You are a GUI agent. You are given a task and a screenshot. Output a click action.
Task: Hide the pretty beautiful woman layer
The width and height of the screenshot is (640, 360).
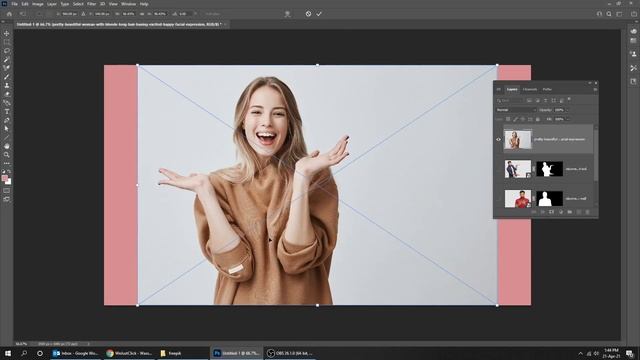[498, 140]
